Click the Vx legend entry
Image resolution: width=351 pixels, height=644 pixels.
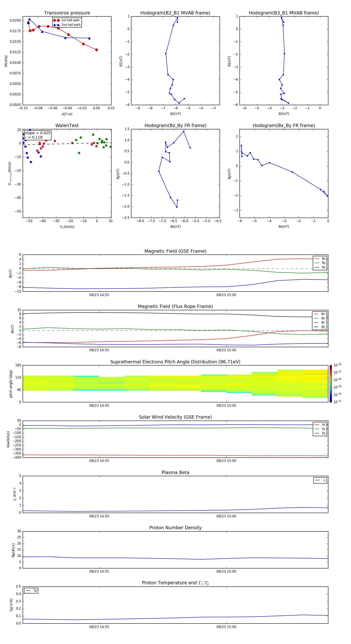click(x=320, y=424)
